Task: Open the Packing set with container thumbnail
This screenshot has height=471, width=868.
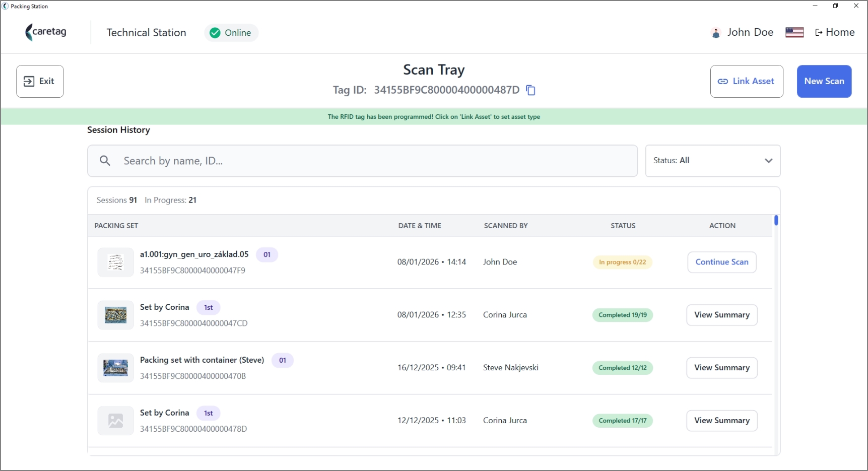Action: [x=115, y=368]
